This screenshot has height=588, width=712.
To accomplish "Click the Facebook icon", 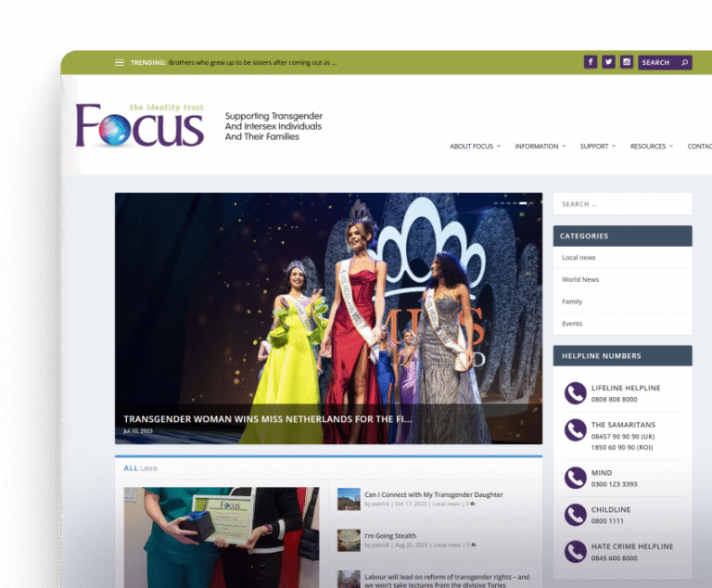I will point(590,62).
